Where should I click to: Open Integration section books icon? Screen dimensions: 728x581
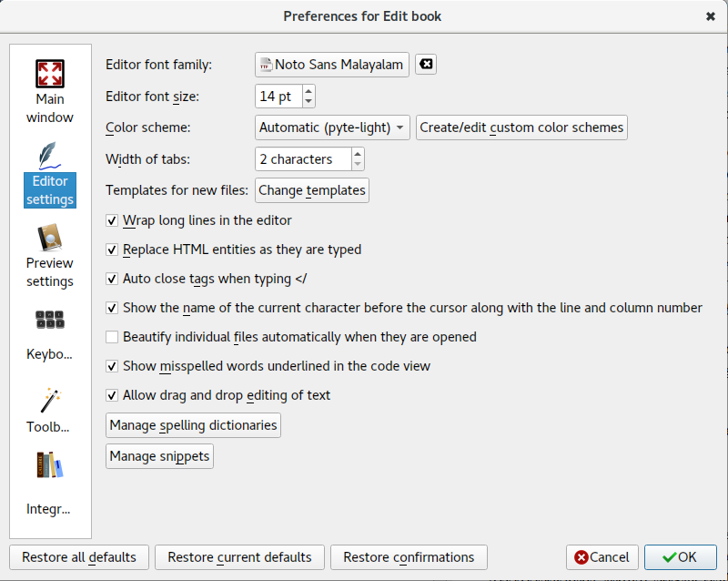tap(50, 464)
